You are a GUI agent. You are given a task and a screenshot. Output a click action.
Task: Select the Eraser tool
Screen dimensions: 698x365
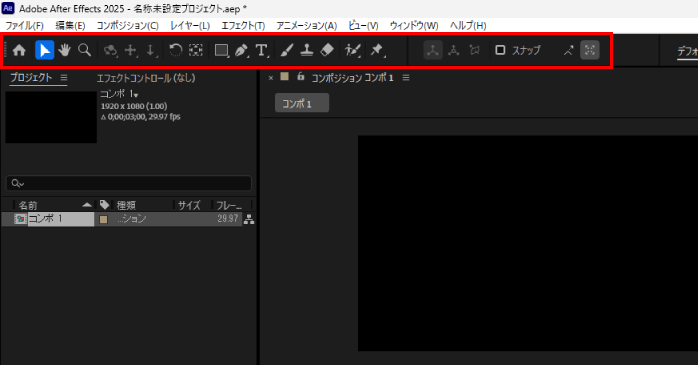point(327,50)
